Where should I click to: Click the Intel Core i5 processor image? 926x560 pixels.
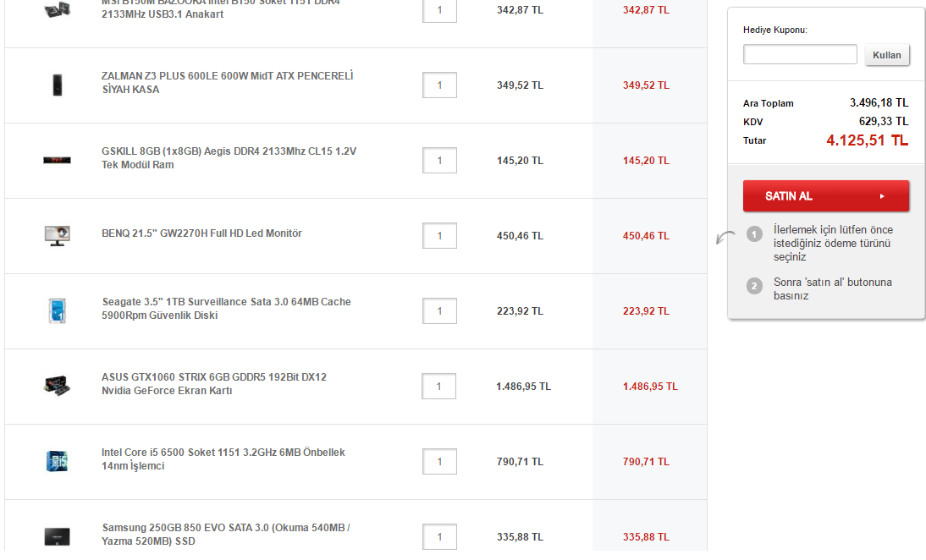[x=57, y=461]
